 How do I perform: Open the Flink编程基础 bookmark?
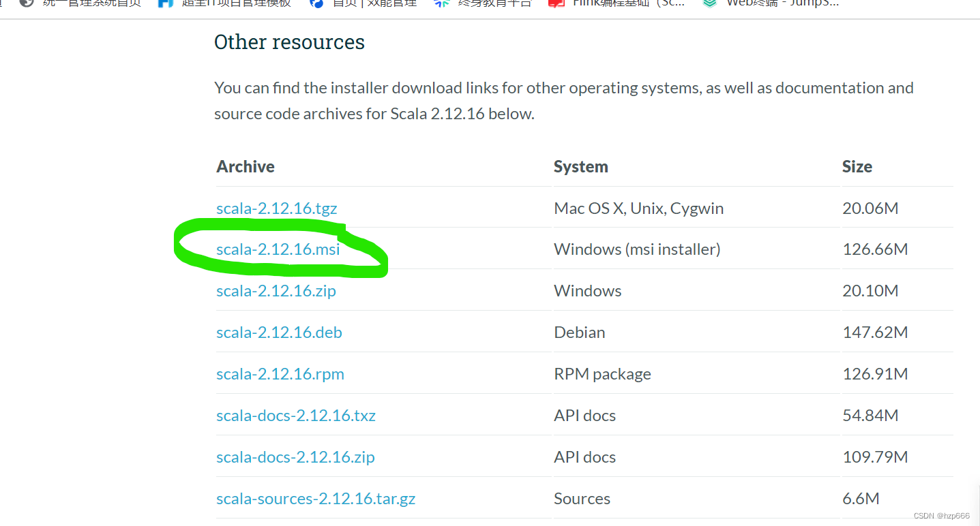[x=627, y=2]
